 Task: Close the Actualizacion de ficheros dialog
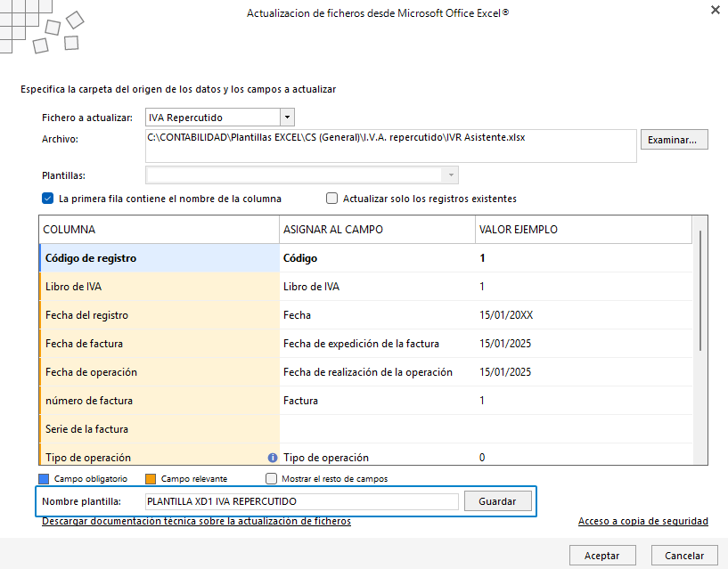[x=715, y=10]
